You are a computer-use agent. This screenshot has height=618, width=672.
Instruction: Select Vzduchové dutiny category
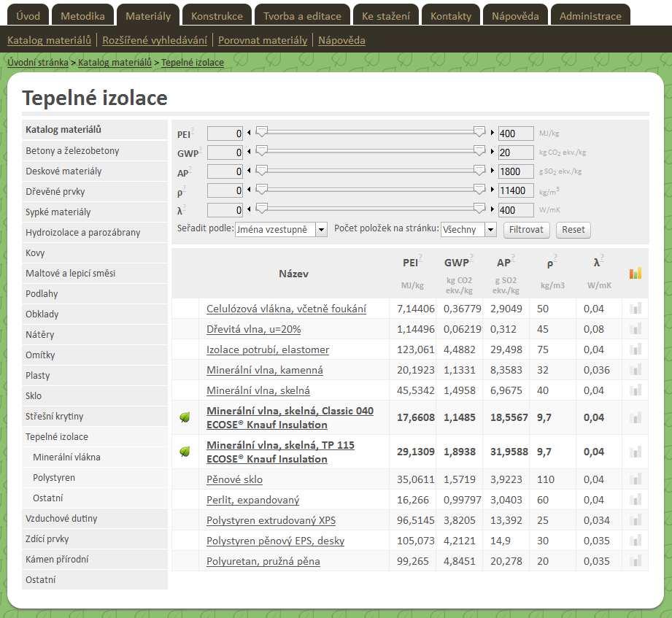tap(95, 519)
